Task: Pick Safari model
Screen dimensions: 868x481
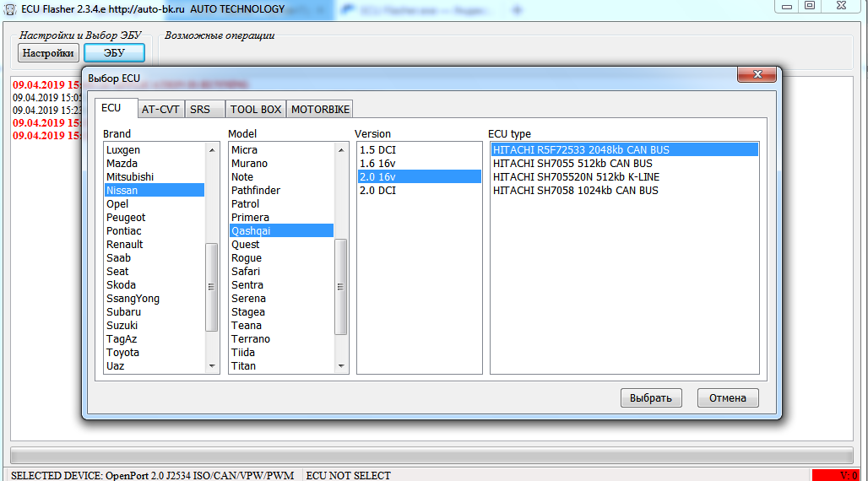Action: 281,271
